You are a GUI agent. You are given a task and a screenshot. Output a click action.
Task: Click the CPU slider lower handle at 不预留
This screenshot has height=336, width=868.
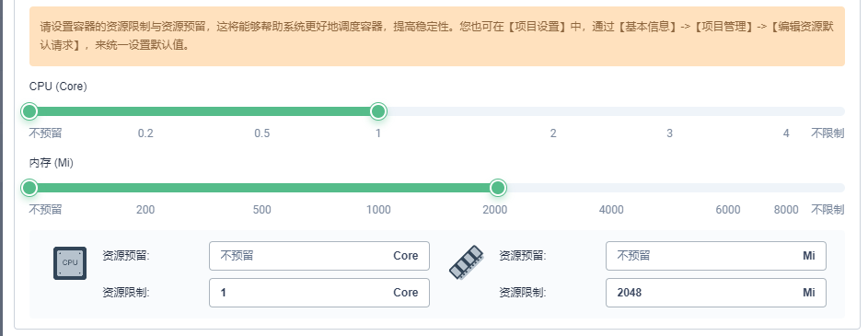pos(29,111)
